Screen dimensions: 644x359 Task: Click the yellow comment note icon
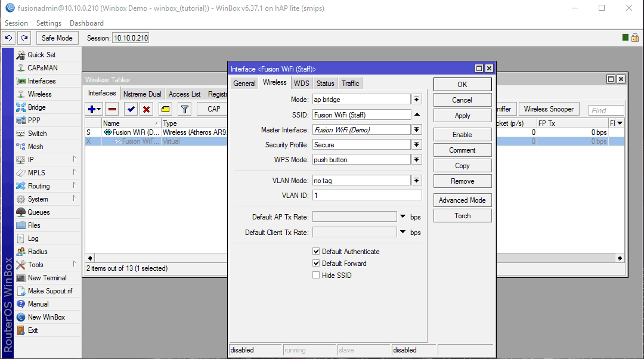(x=166, y=109)
